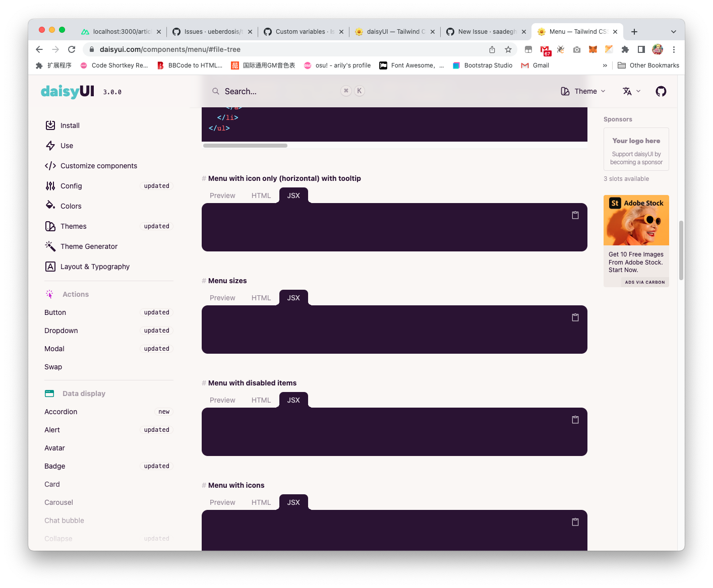The height and width of the screenshot is (588, 713).
Task: Select the Preview tab under Menu with icons
Action: pos(222,502)
